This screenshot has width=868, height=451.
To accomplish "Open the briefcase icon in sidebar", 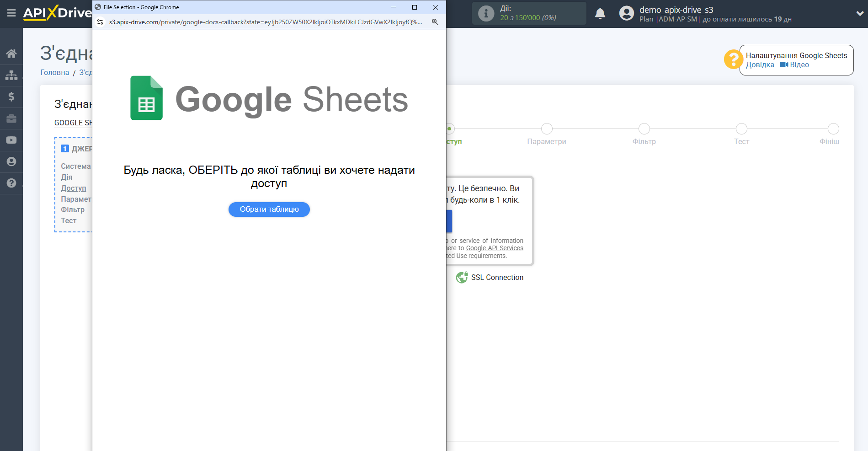I will 11,118.
